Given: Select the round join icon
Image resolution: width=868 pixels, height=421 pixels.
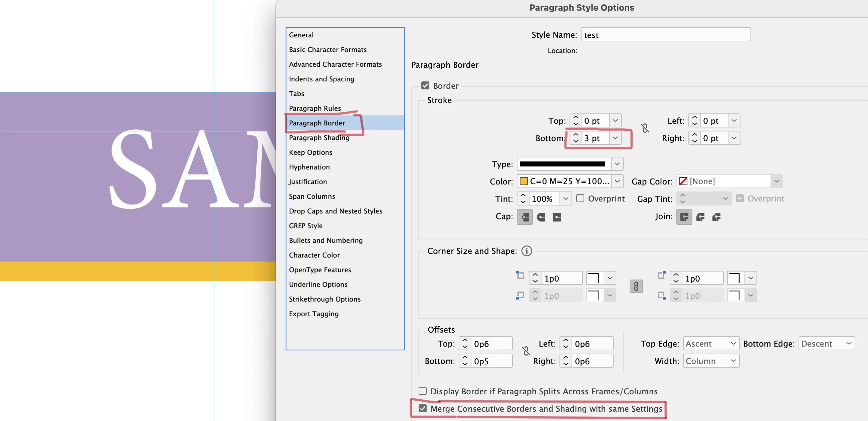Looking at the screenshot, I should (x=700, y=217).
